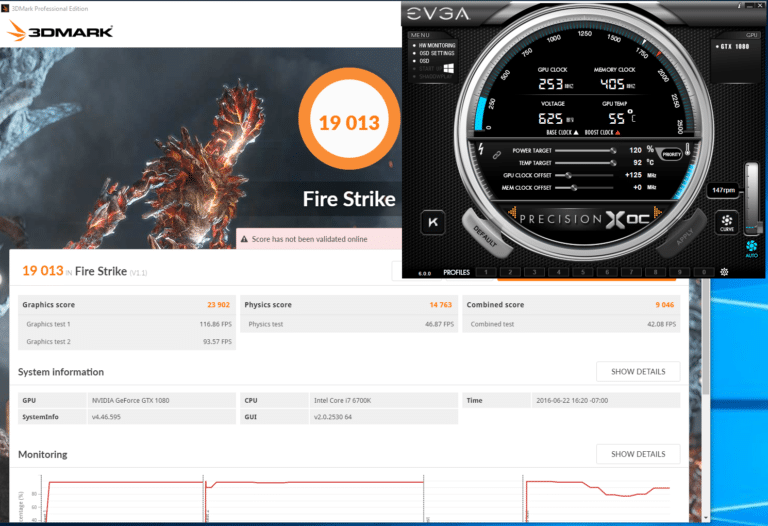Click the warning icon on validation notice
Viewport: 768px width, 526px height.
[244, 239]
